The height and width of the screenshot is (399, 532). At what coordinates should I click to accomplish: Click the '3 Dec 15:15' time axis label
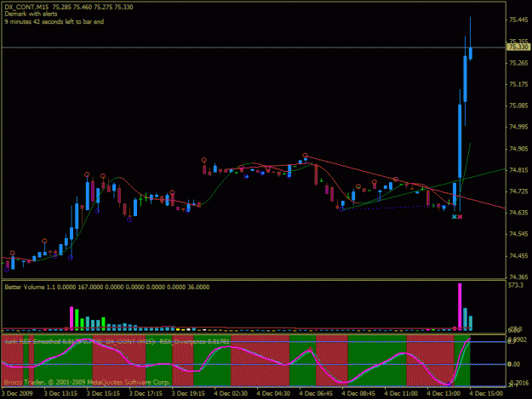point(103,393)
